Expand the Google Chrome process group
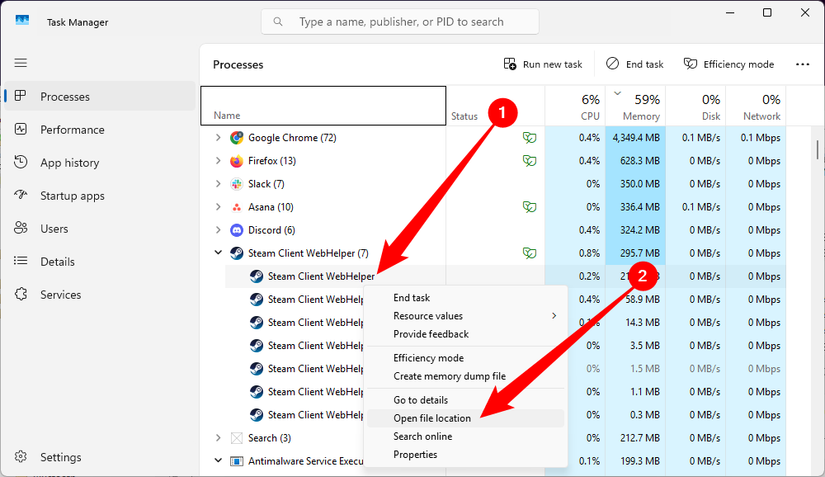The image size is (825, 477). pos(218,138)
